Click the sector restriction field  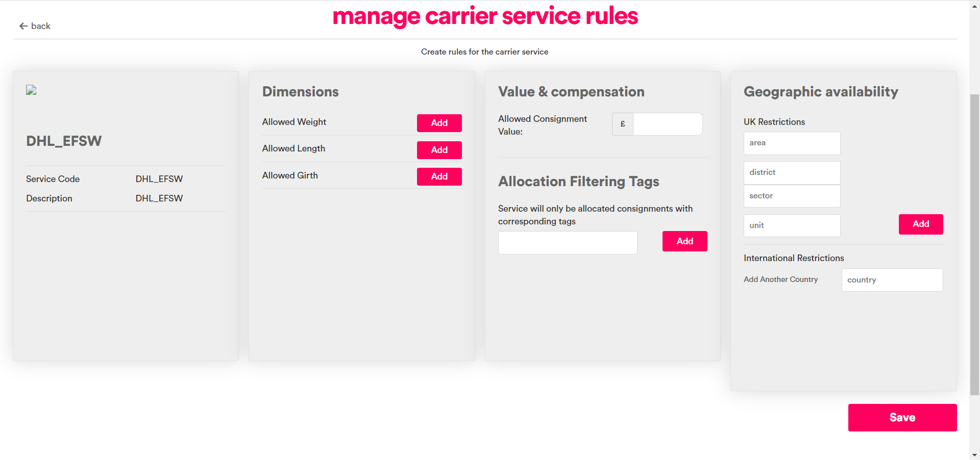(x=791, y=196)
